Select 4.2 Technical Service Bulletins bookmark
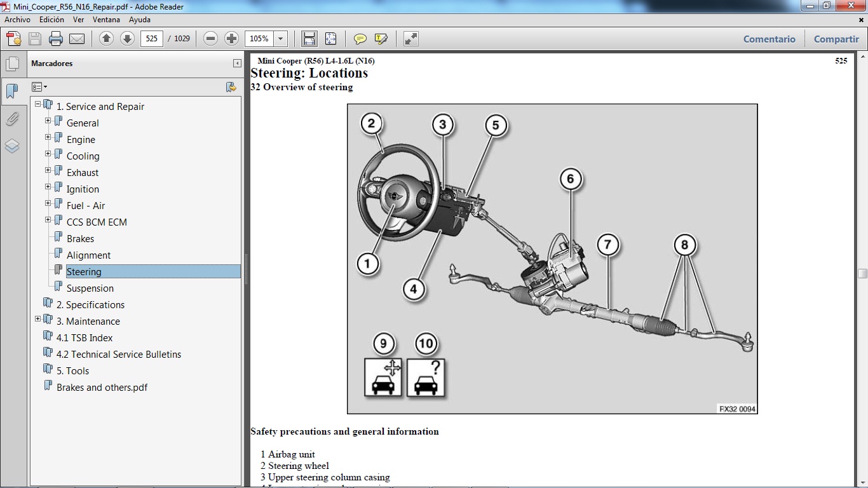The height and width of the screenshot is (488, 868). [x=119, y=355]
